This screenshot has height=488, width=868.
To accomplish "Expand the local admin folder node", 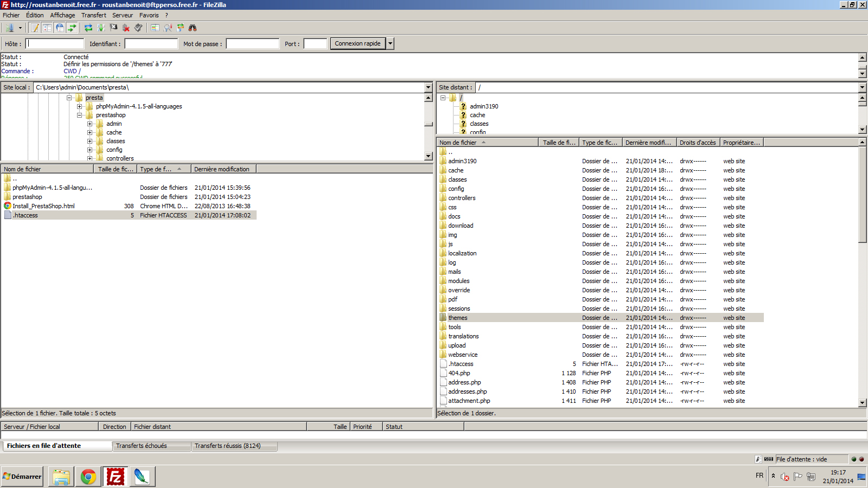I will pos(90,124).
